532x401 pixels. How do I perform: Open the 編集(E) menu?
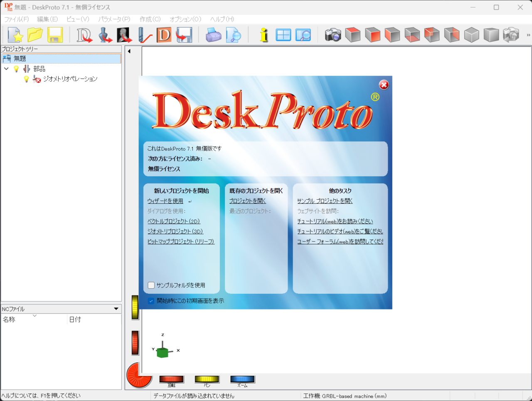47,19
